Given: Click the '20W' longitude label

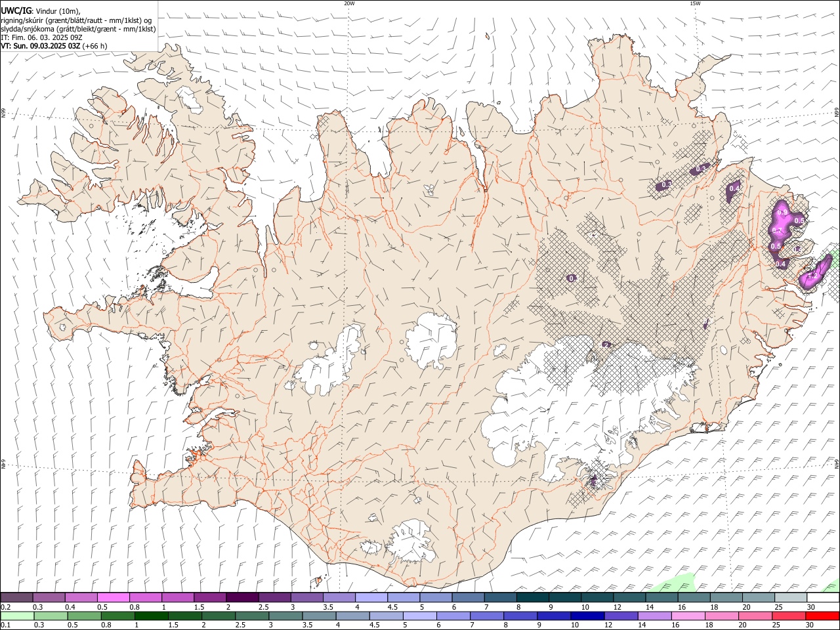Looking at the screenshot, I should [349, 3].
